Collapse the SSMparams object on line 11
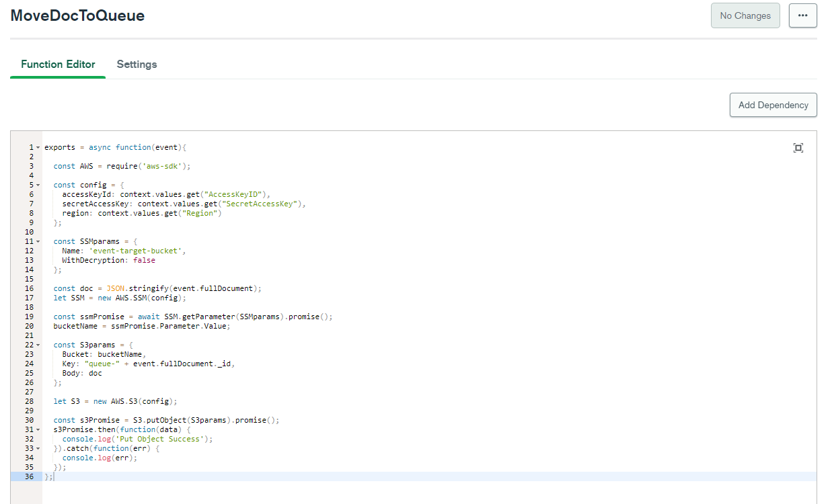Image resolution: width=832 pixels, height=504 pixels. 36,241
